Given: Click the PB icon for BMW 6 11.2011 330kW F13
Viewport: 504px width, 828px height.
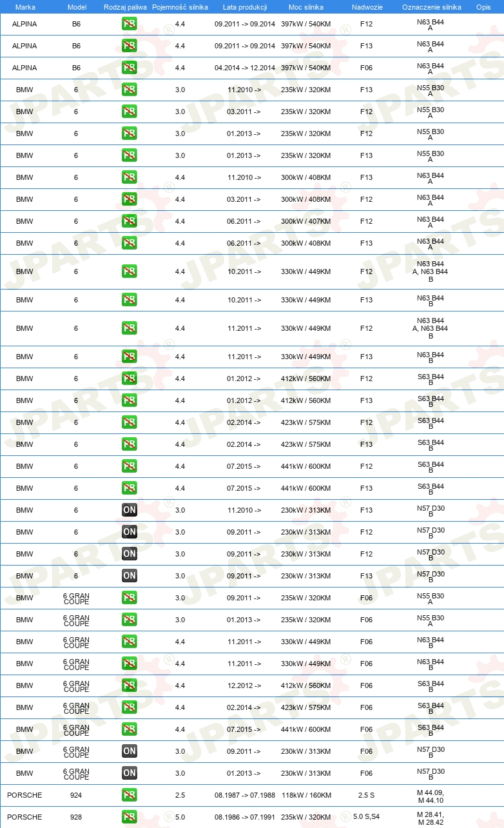Looking at the screenshot, I should pyautogui.click(x=130, y=357).
